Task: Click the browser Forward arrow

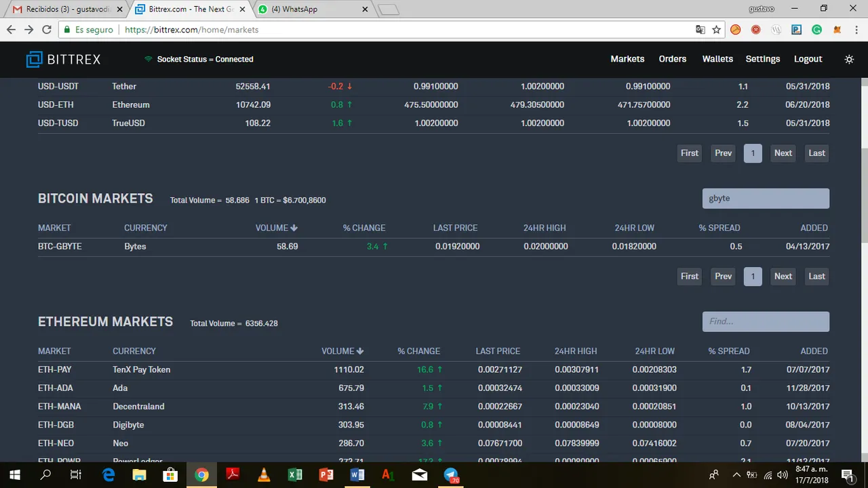Action: [x=28, y=30]
